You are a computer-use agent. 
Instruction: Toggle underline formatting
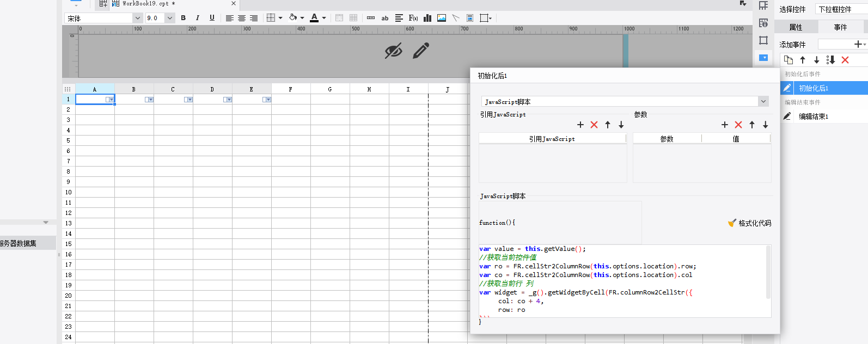[212, 18]
